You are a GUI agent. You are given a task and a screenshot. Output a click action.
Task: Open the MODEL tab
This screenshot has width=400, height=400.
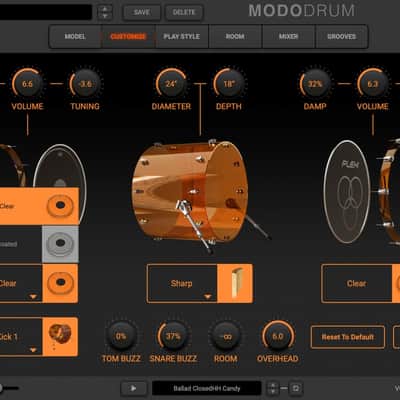click(x=75, y=37)
